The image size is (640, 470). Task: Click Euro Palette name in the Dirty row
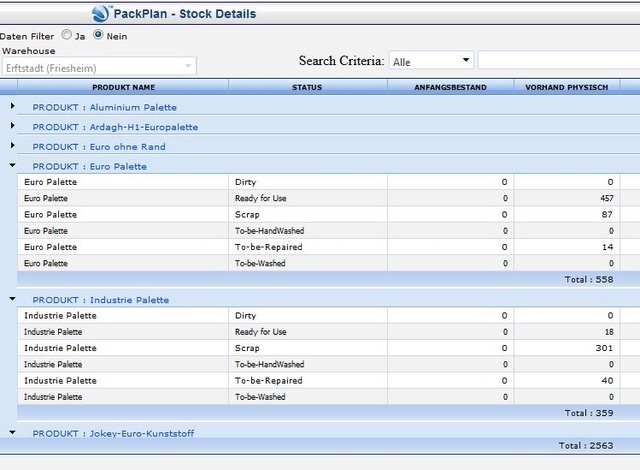click(x=50, y=182)
